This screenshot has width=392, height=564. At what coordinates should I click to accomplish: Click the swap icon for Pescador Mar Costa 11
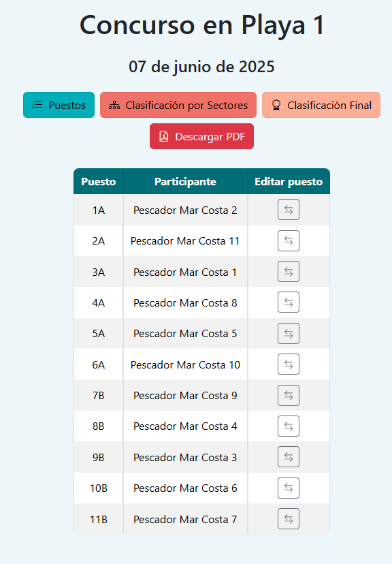(288, 240)
